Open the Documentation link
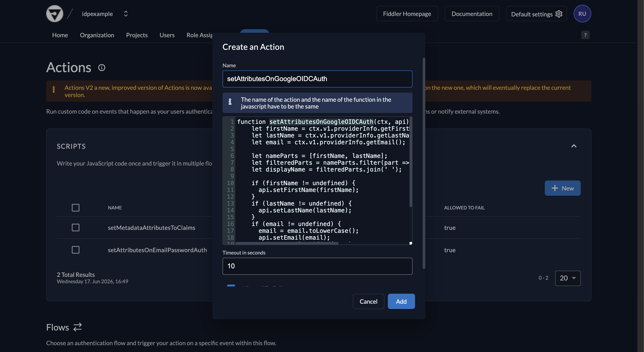This screenshot has width=644, height=352. pyautogui.click(x=472, y=14)
